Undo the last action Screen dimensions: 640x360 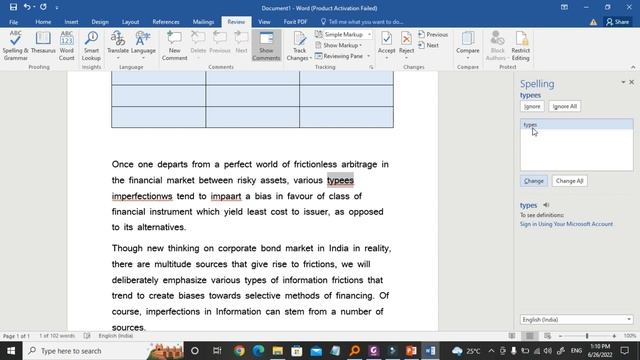coord(27,7)
